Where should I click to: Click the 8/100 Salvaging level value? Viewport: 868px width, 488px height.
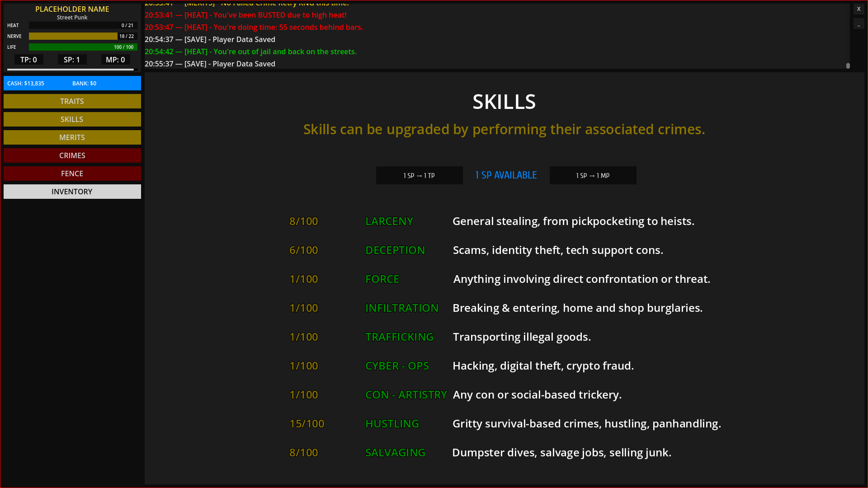click(x=304, y=452)
